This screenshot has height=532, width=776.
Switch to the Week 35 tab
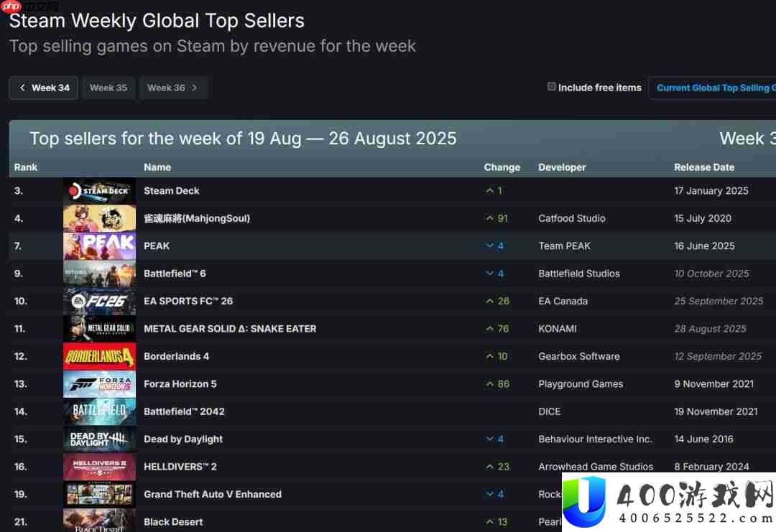coord(108,88)
